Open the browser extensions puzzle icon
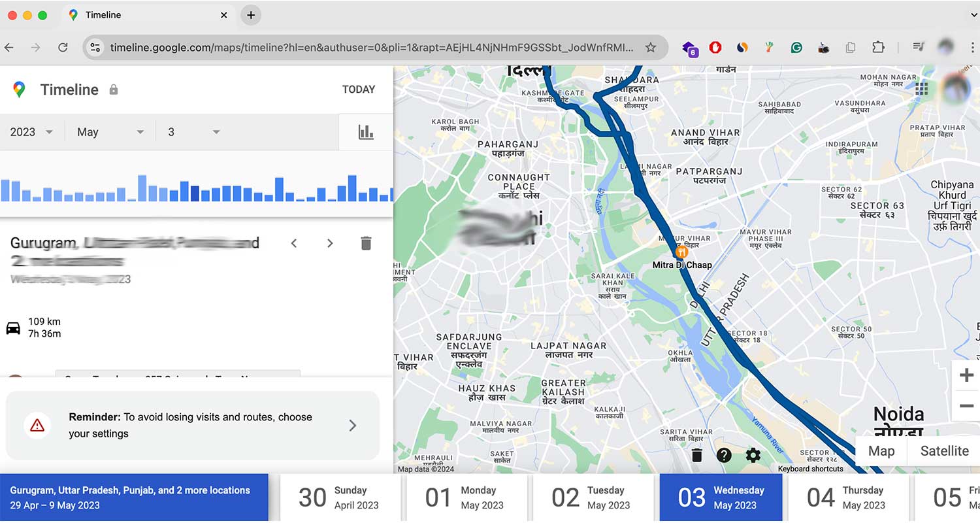The image size is (980, 523). tap(879, 47)
